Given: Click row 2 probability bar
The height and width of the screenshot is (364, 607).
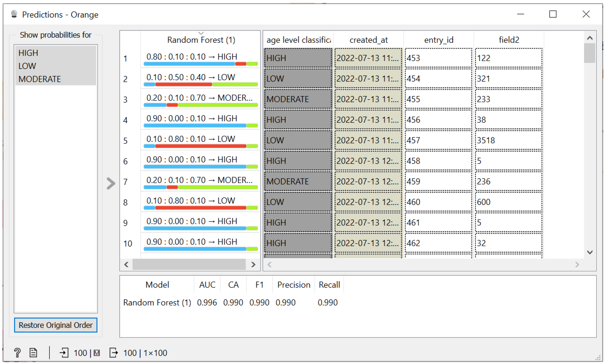Looking at the screenshot, I should (x=200, y=84).
